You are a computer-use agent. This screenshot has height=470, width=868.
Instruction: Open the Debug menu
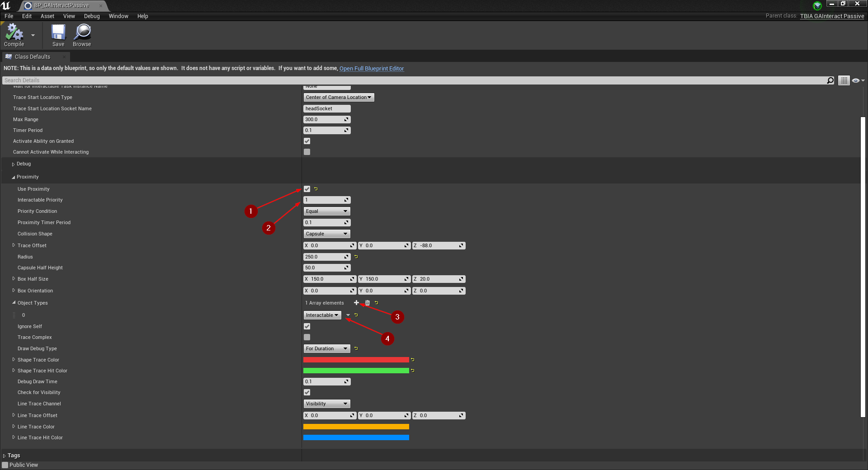tap(92, 16)
